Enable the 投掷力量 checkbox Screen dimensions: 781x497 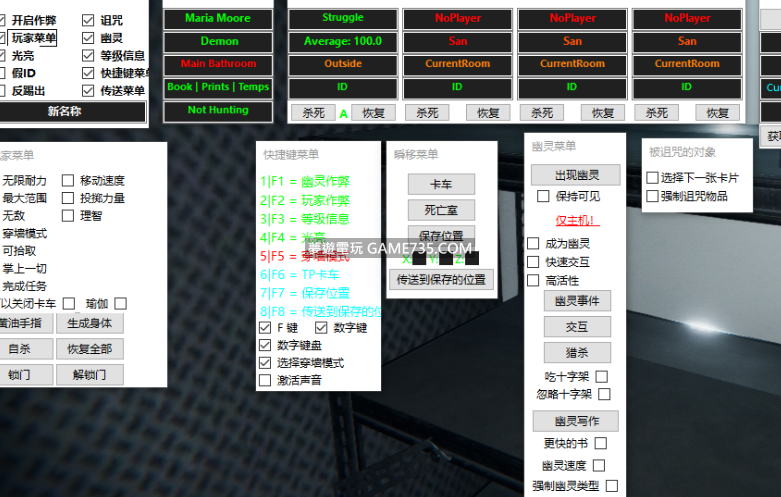(68, 198)
